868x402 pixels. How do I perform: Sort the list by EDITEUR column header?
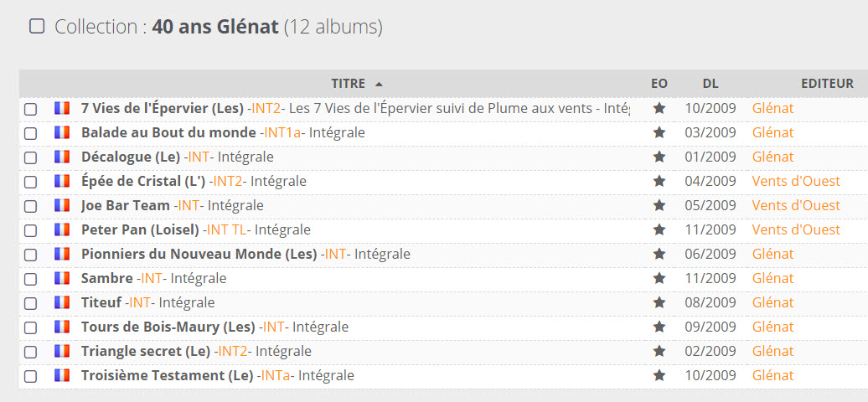[826, 84]
